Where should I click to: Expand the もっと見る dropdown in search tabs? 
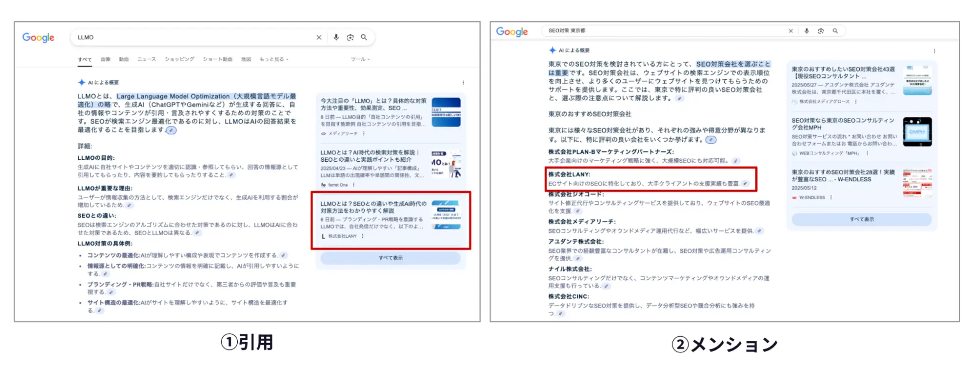tap(274, 59)
